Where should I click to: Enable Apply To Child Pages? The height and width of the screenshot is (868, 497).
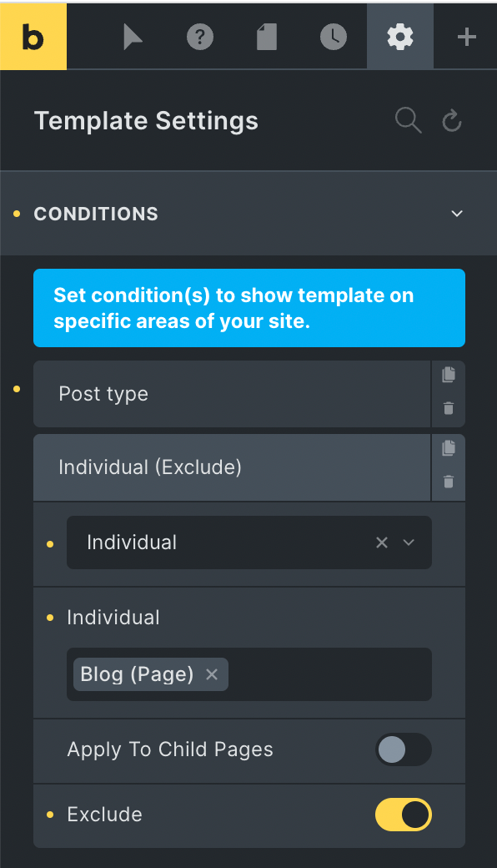403,749
